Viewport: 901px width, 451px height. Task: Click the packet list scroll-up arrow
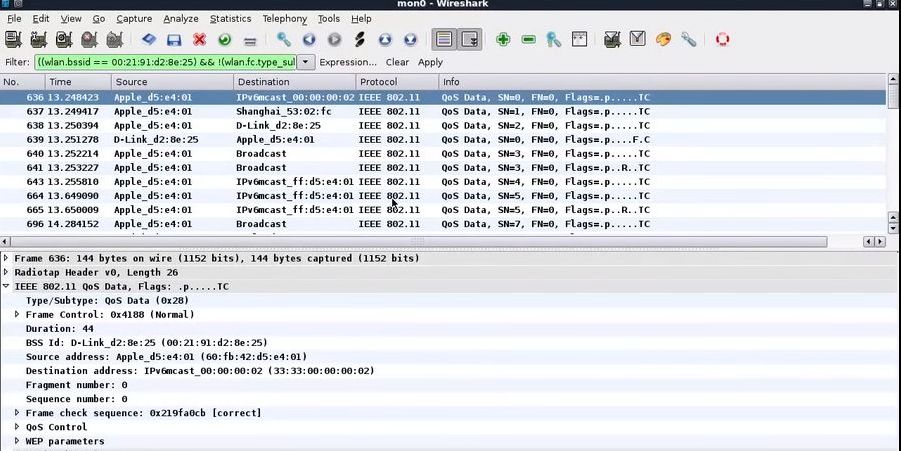pos(893,79)
